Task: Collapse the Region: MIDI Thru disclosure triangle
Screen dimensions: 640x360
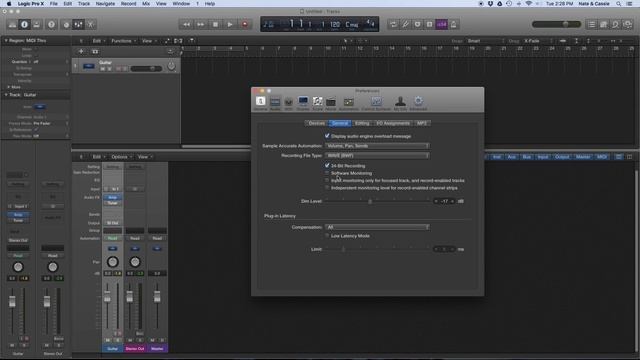Action: click(x=6, y=41)
